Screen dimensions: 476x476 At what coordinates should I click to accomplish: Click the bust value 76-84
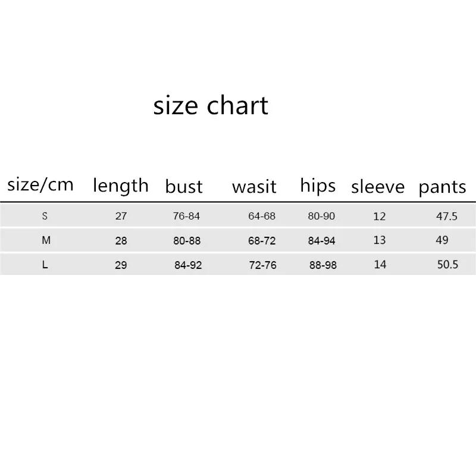(186, 216)
